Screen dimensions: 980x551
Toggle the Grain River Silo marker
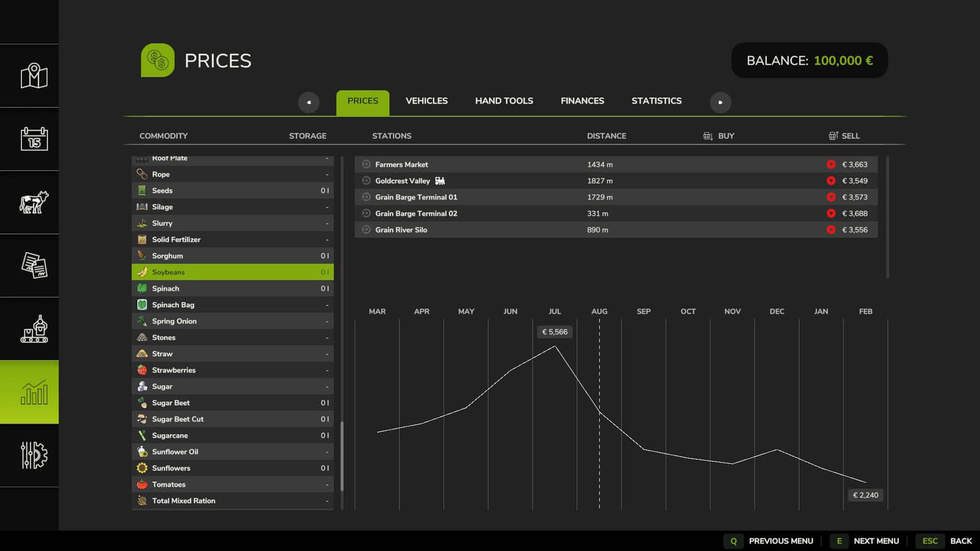coord(366,230)
